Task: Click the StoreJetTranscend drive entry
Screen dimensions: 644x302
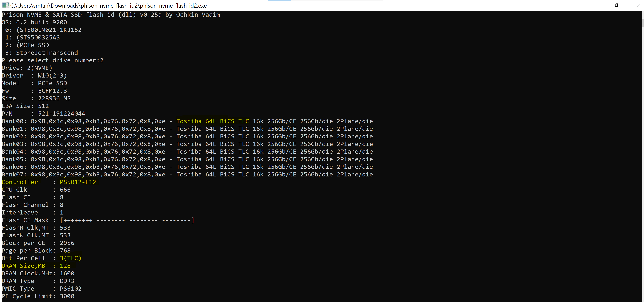Action: [x=47, y=53]
